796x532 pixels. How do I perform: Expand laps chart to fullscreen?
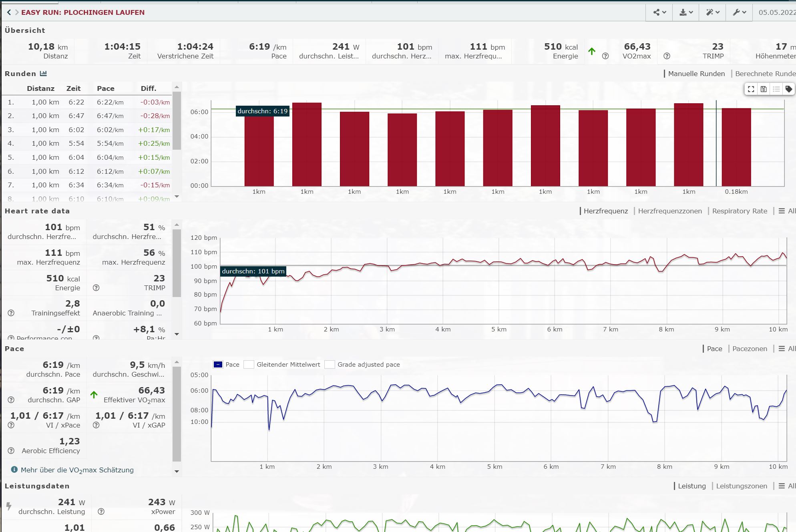pyautogui.click(x=751, y=89)
